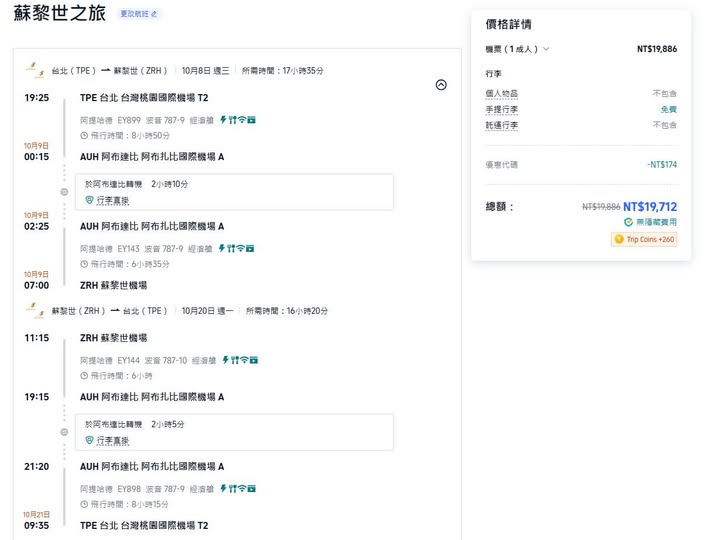Click the total price NT$19,712
Screen dimensions: 704x540
pos(649,207)
